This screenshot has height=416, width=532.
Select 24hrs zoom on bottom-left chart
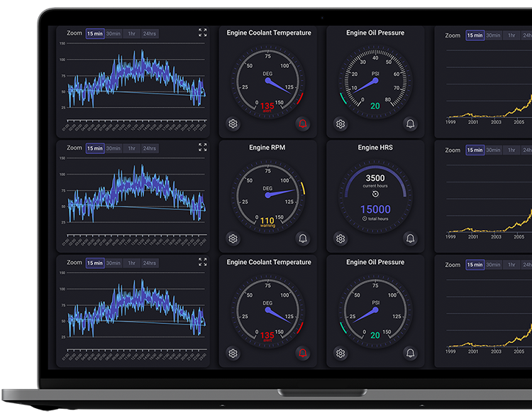(x=149, y=263)
